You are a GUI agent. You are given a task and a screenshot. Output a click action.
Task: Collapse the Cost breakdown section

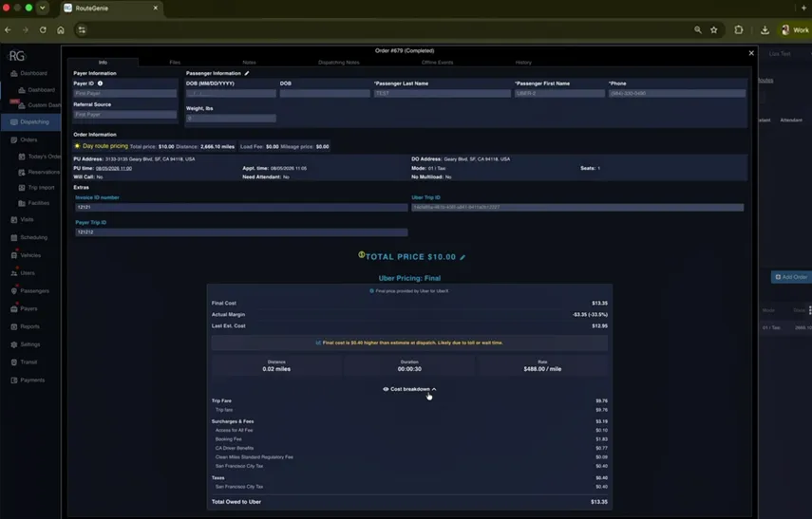tap(409, 389)
